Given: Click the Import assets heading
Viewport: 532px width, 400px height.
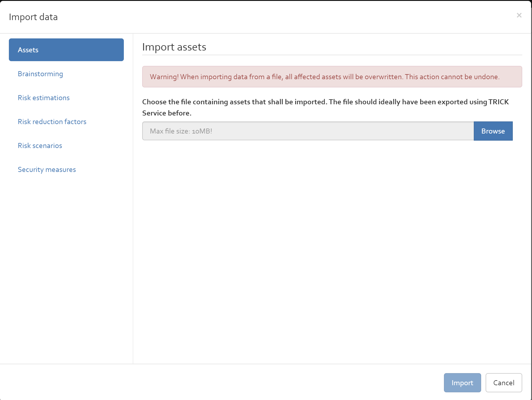Looking at the screenshot, I should point(174,47).
